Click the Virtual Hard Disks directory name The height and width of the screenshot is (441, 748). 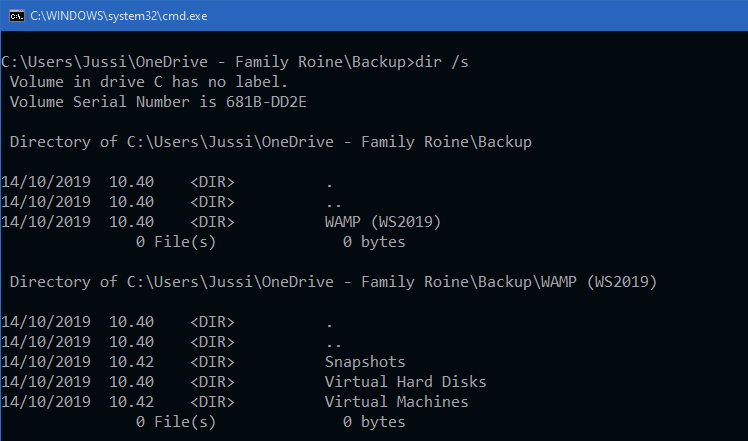click(x=405, y=382)
